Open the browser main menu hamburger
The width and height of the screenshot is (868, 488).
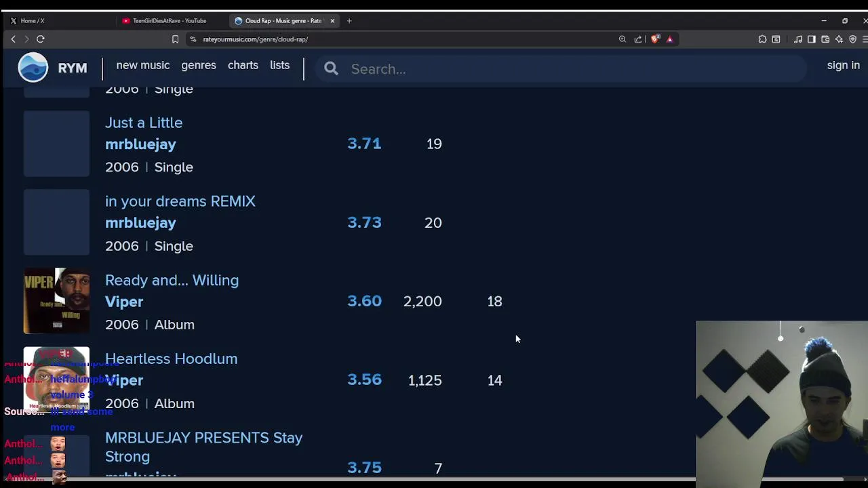[x=865, y=39]
